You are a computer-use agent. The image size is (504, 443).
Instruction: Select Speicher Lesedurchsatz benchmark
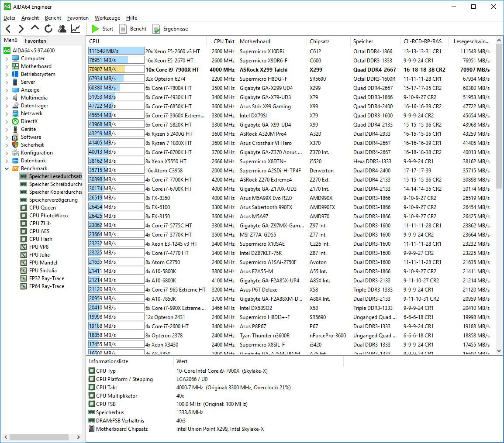coord(51,176)
